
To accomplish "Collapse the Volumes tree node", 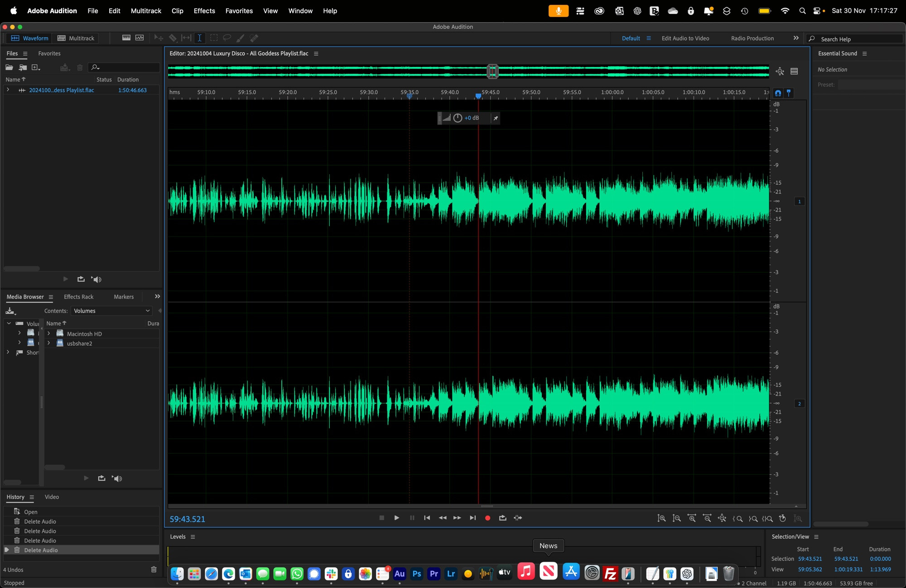I will 9,323.
